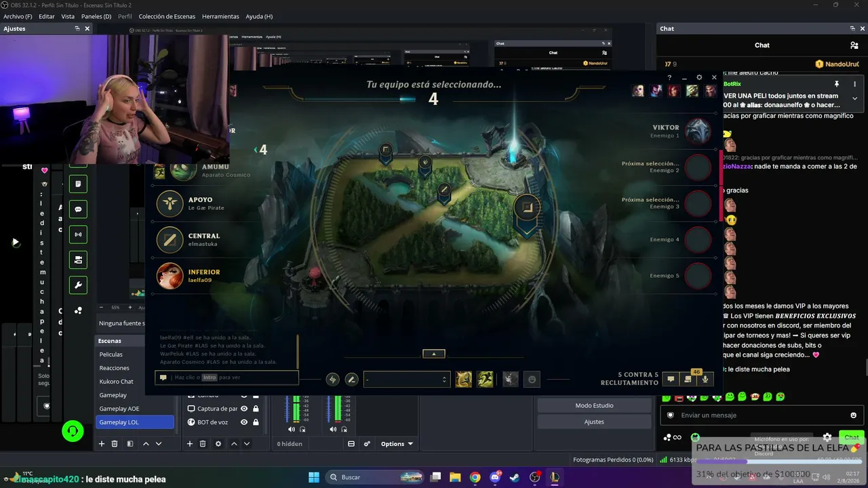Click the League chat input 'Haz clic o Intro'
Screen dimensions: 868x488
tap(226, 378)
